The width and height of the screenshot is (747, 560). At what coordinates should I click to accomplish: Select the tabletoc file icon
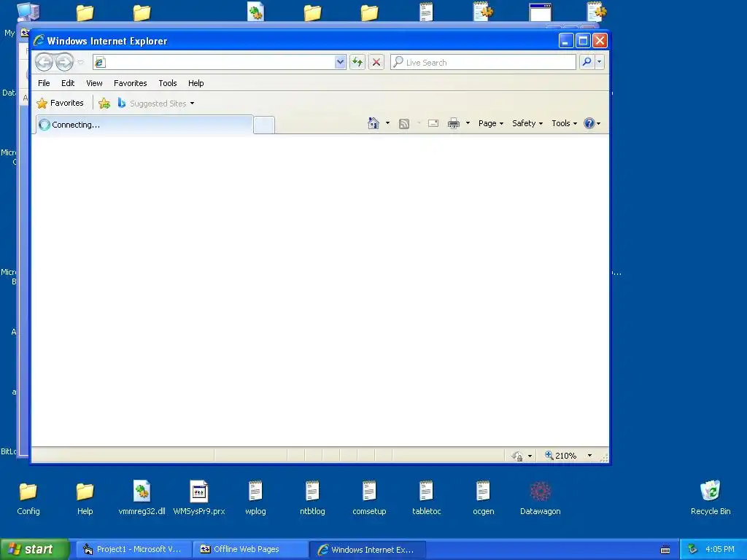(426, 497)
